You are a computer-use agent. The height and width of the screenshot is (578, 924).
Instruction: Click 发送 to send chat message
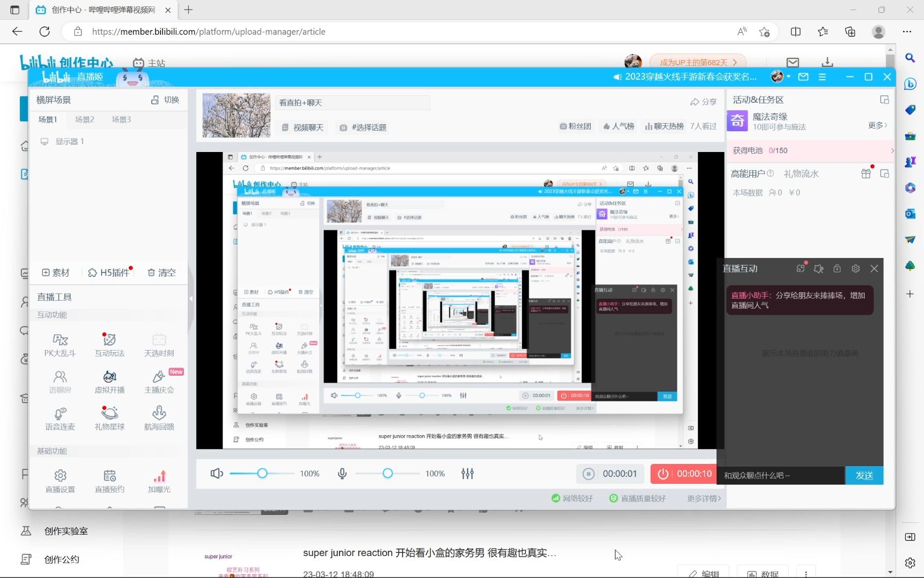[x=864, y=475]
